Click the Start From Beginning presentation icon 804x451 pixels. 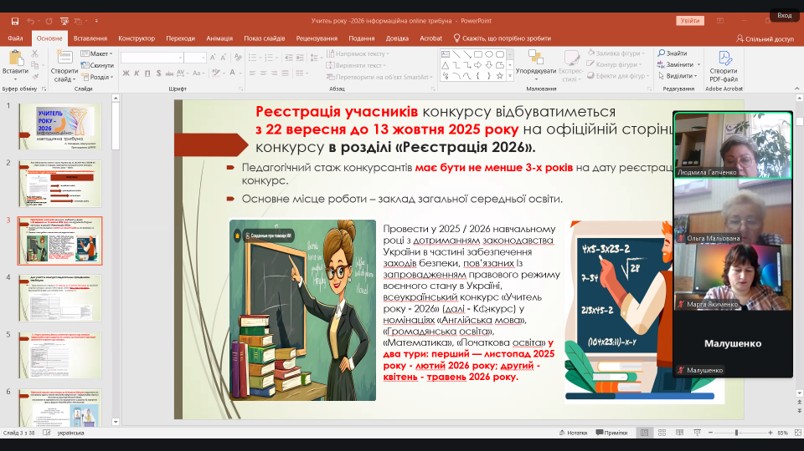pyautogui.click(x=62, y=20)
